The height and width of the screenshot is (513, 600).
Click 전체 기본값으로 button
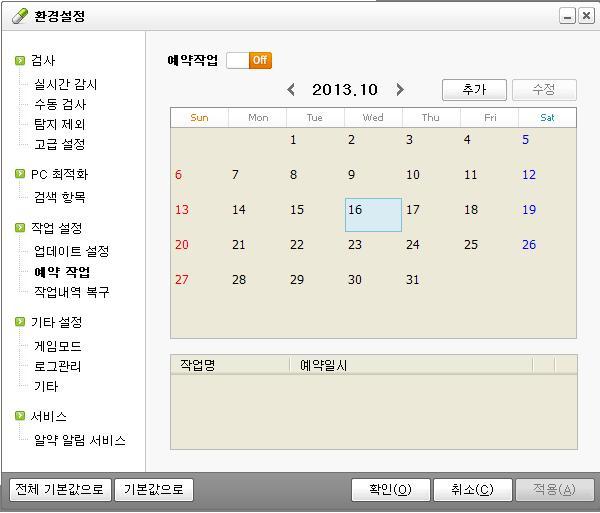tap(60, 490)
